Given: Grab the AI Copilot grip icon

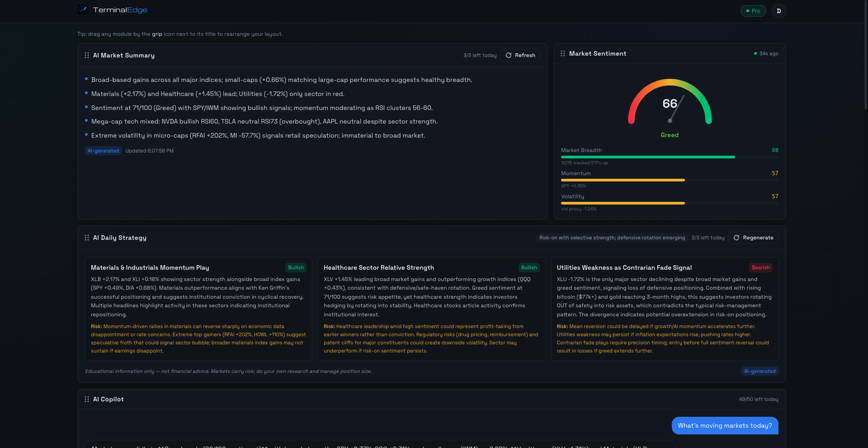Looking at the screenshot, I should coord(87,399).
